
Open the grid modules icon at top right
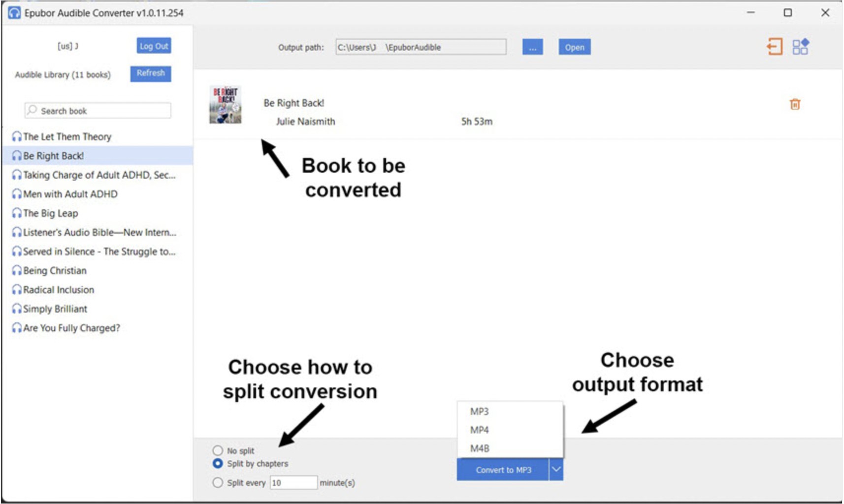click(800, 47)
